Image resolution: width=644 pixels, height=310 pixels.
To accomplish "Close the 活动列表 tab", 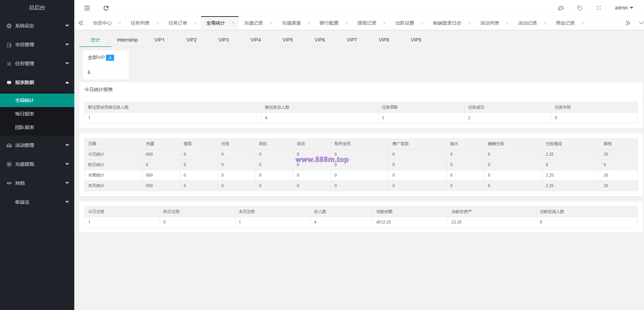I will tap(507, 23).
